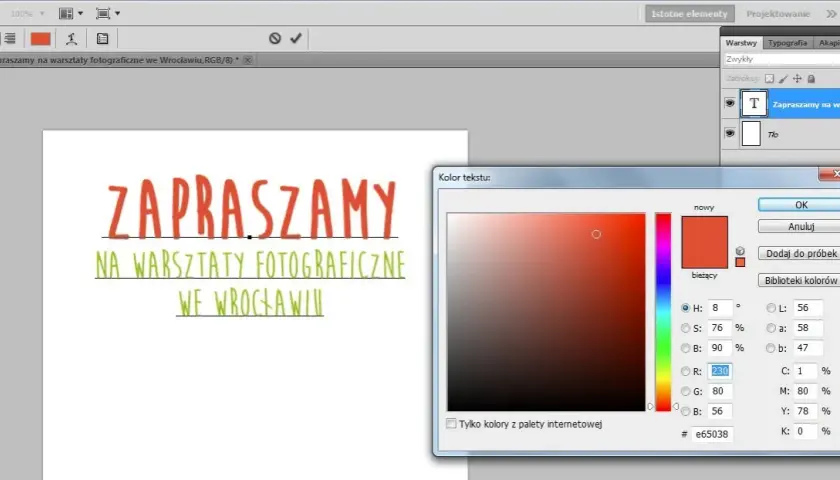This screenshot has width=840, height=480.
Task: Click the R value field showing 230
Action: (x=719, y=371)
